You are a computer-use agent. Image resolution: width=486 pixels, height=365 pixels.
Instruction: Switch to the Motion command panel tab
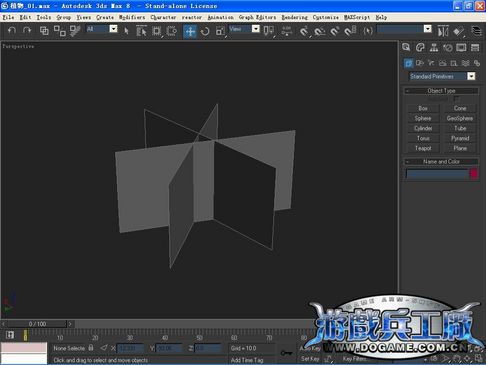point(448,47)
